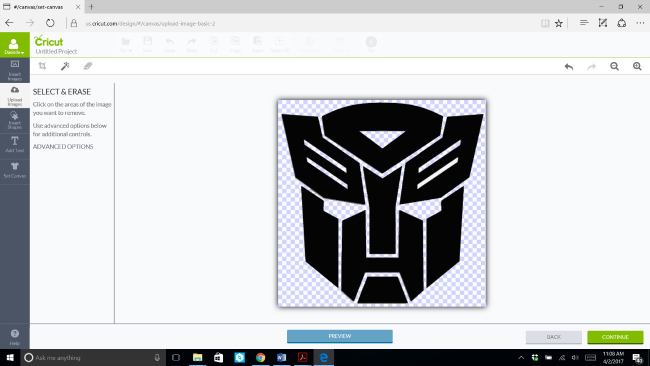The height and width of the screenshot is (366, 650).
Task: Open the Edge share icon
Action: 621,23
